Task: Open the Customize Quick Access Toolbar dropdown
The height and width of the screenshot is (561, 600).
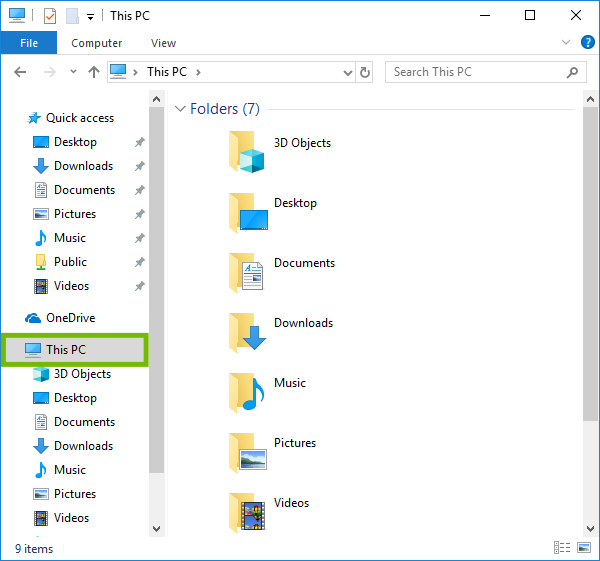Action: coord(90,17)
